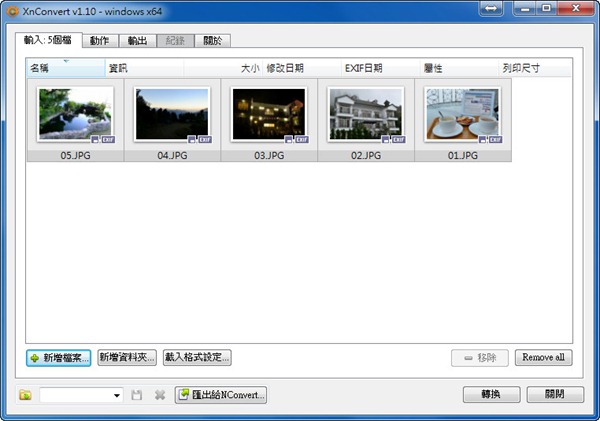Select the 01.JPG coffee cups thumbnail
Viewport: 600px width, 421px height.
[x=463, y=114]
